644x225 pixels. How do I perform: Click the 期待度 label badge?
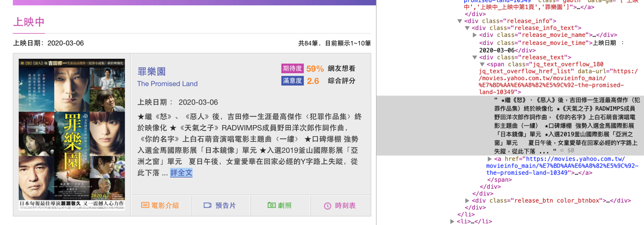[292, 68]
